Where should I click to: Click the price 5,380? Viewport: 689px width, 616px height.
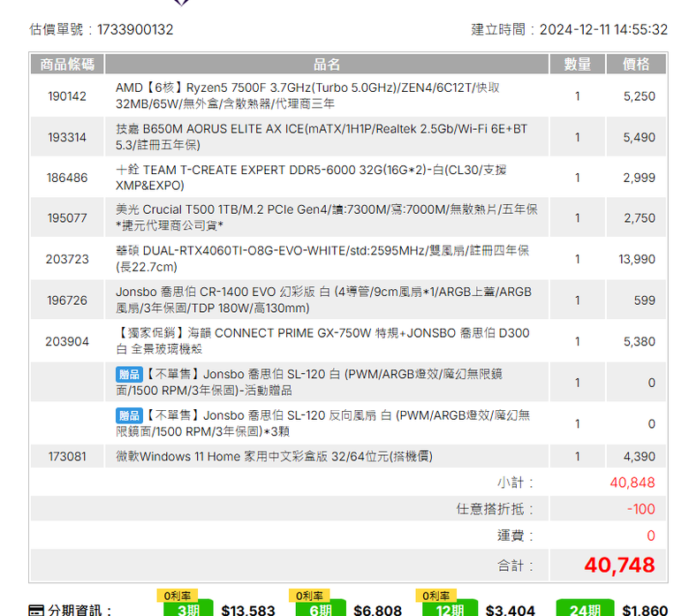[640, 342]
